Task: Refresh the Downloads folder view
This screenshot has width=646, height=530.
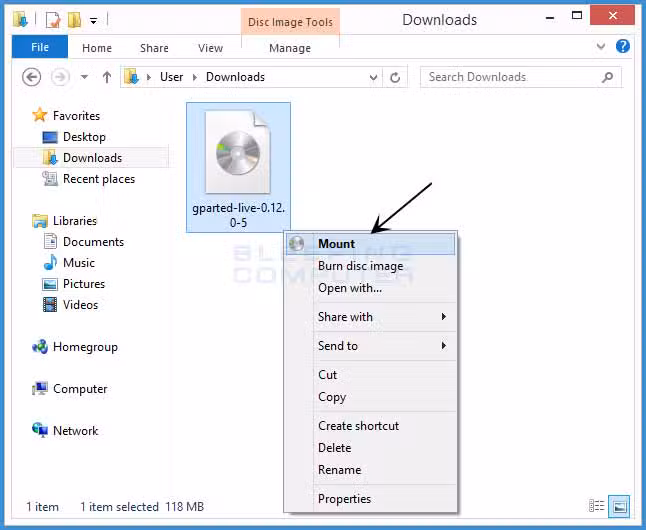Action: click(x=396, y=77)
